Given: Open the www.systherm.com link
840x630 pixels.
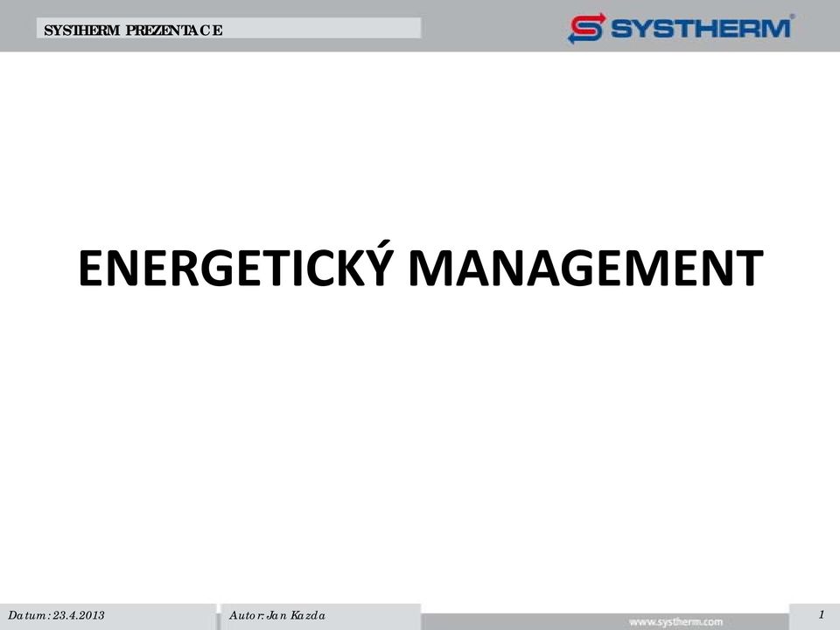Looking at the screenshot, I should click(x=675, y=622).
